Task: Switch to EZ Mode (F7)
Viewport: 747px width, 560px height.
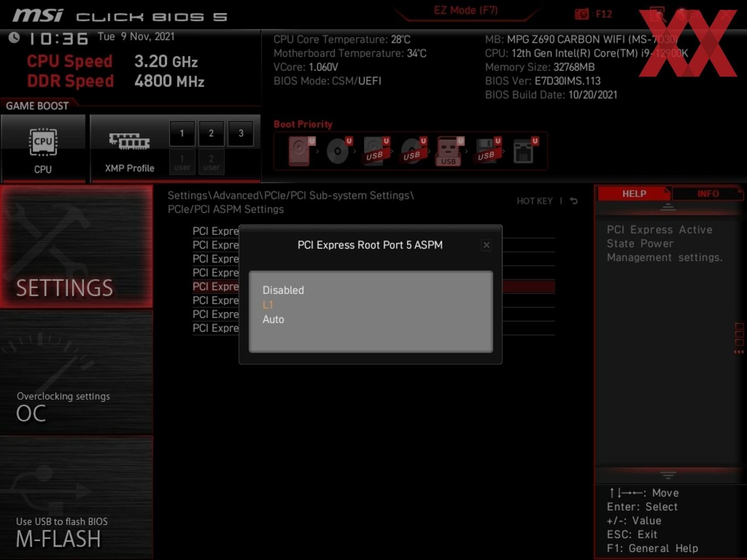Action: coord(465,10)
